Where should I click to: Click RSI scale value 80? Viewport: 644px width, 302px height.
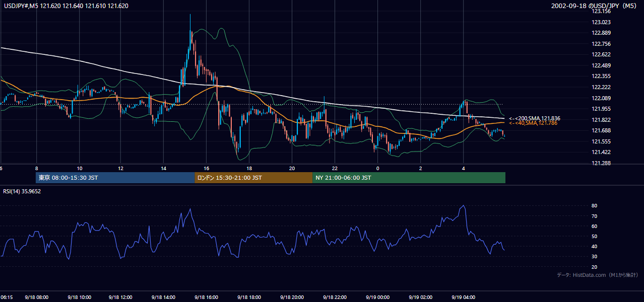pos(594,206)
